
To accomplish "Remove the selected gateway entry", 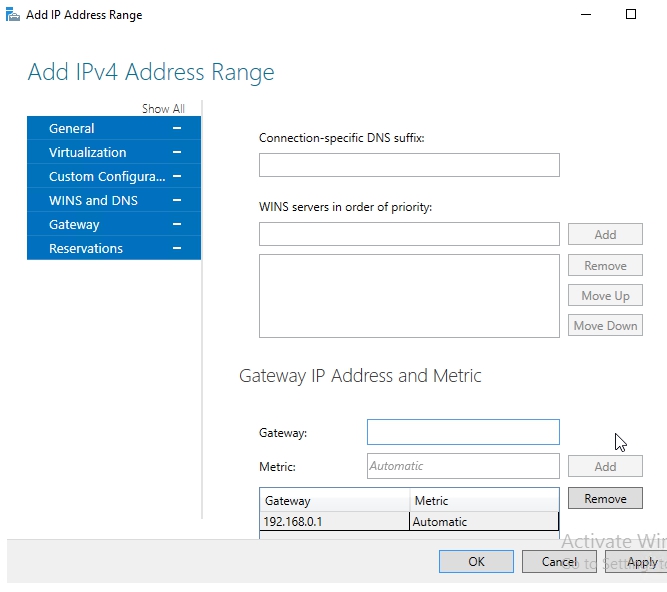I will tap(605, 498).
